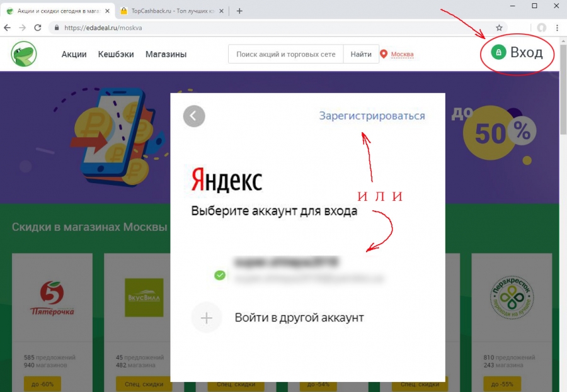This screenshot has height=392, width=567.
Task: Close the TopCashback.ru tab
Action: pos(221,11)
